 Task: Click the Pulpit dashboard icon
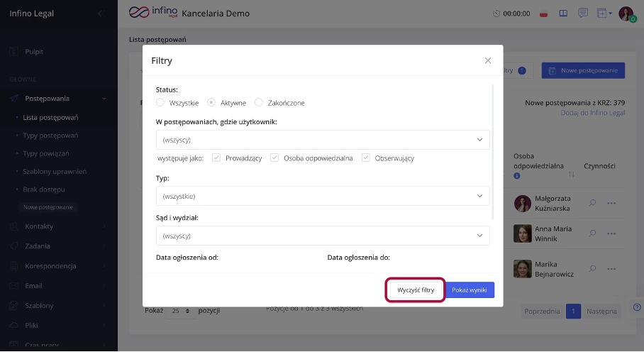14,52
